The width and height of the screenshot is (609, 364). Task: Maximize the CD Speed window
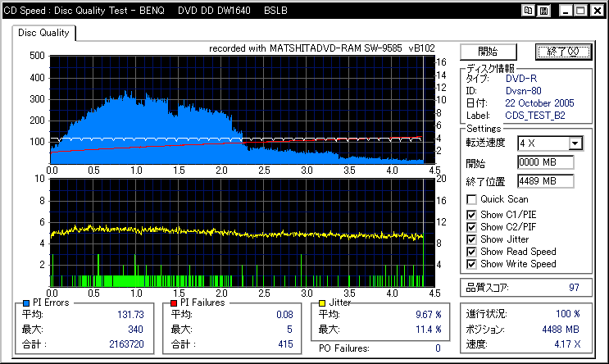tap(581, 11)
